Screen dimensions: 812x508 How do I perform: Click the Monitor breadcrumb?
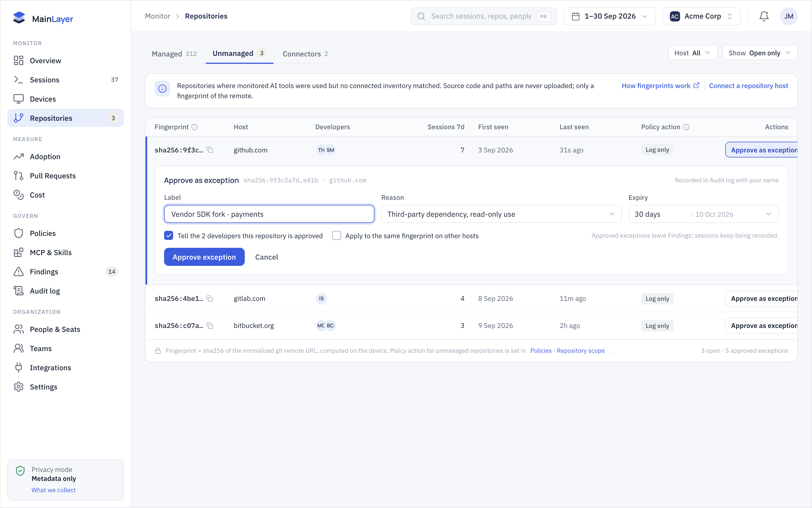(x=157, y=16)
